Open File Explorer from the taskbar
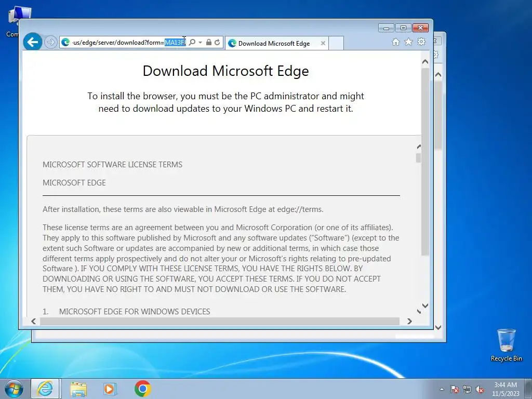Viewport: 532px width, 399px height. [x=78, y=389]
